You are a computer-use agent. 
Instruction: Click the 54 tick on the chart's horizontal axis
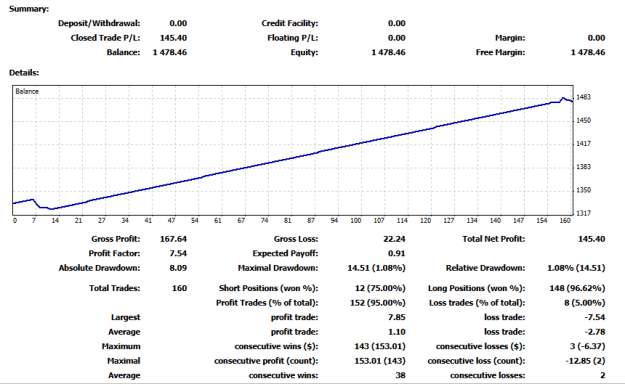195,221
